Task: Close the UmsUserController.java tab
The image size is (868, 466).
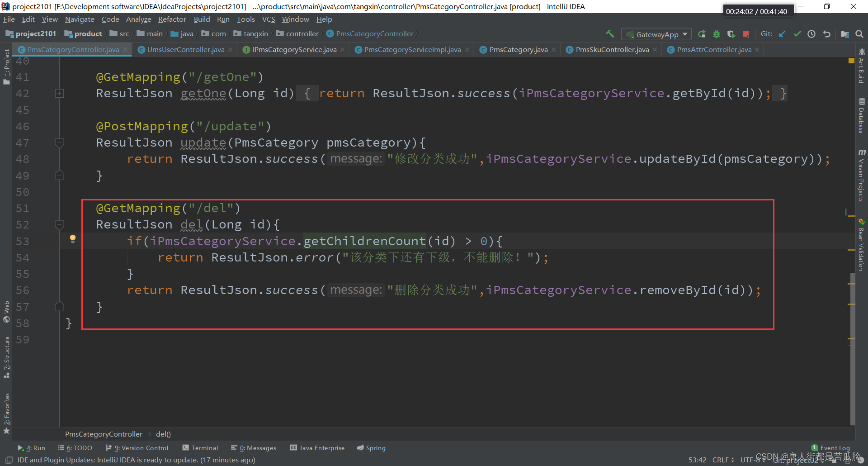Action: 231,50
